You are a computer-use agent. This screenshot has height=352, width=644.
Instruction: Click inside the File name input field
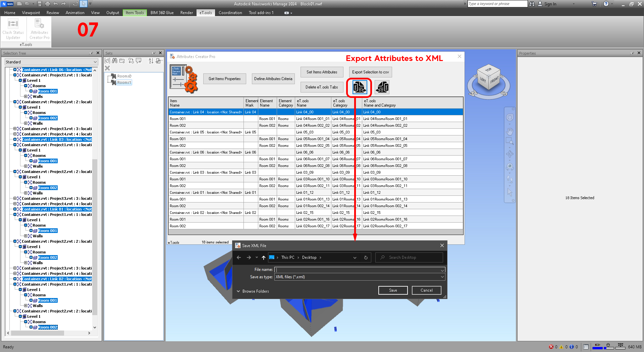tap(360, 270)
